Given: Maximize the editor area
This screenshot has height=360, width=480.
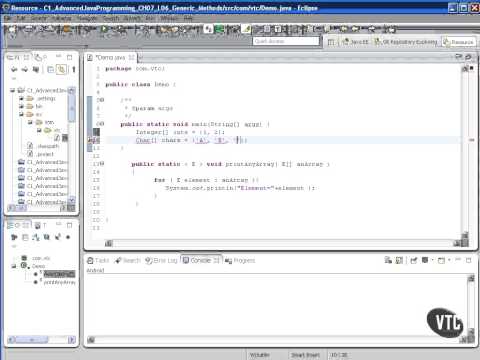Looking at the screenshot, I should point(468,57).
